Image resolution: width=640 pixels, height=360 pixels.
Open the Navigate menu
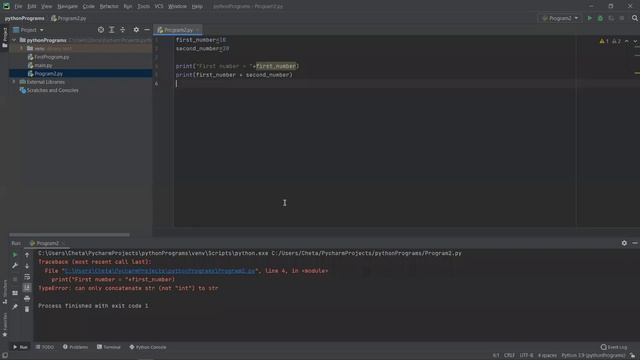pyautogui.click(x=67, y=6)
